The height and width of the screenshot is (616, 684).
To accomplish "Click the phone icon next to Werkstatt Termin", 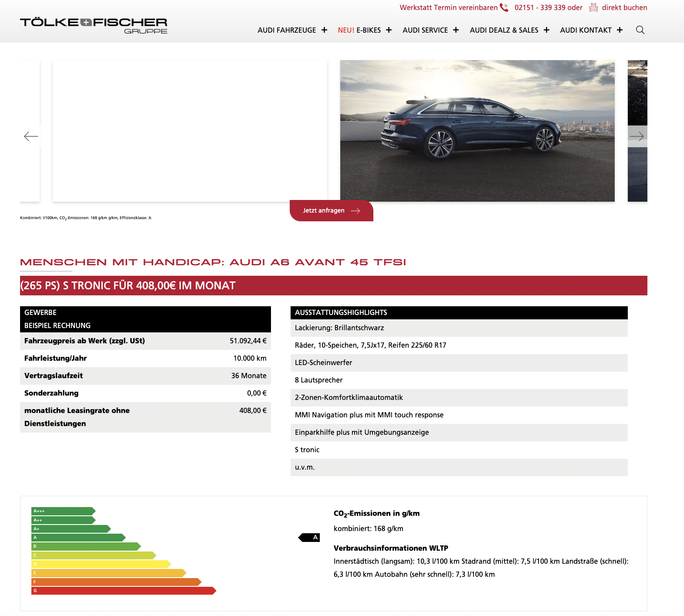I will tap(504, 7).
